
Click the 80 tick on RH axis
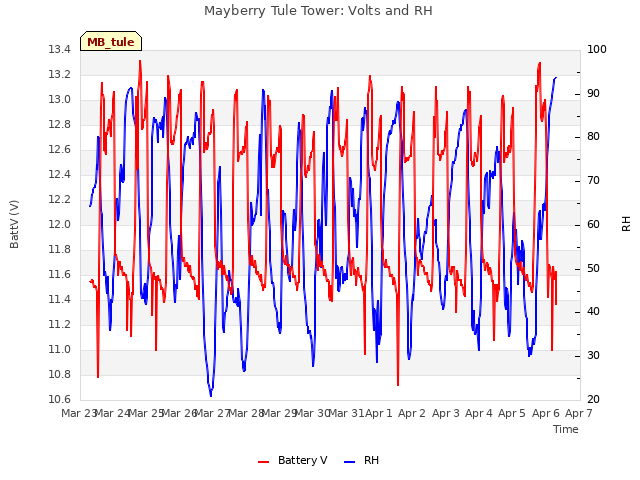(593, 137)
